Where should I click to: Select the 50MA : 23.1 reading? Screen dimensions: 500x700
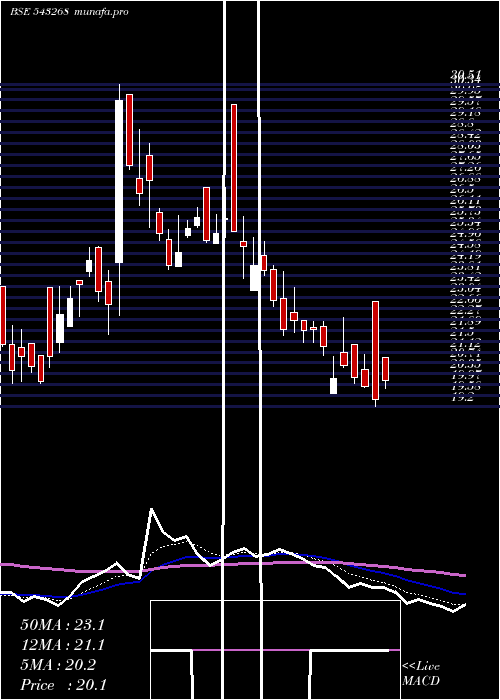(62, 625)
